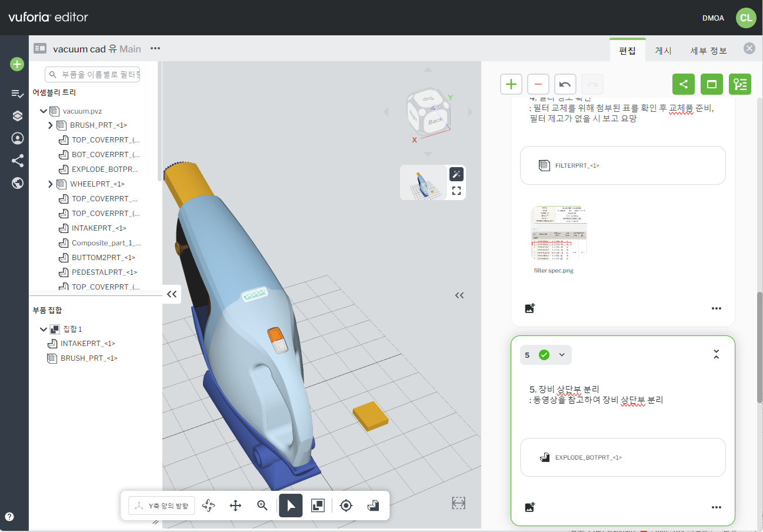Open the step 5 status dropdown arrow
Screen dimensions: 763x532
(x=562, y=355)
